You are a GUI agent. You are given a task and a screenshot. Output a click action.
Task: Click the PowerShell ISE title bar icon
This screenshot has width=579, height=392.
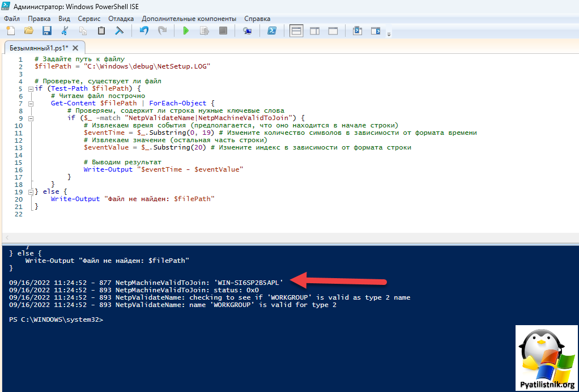(6, 6)
